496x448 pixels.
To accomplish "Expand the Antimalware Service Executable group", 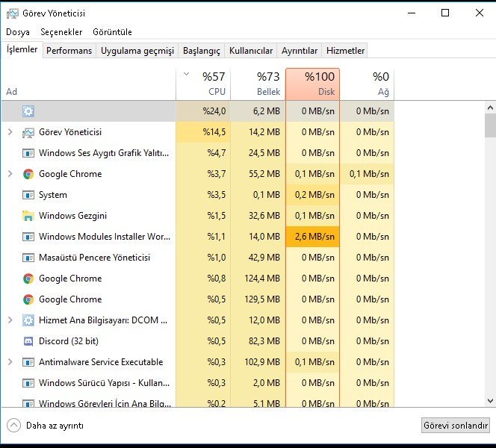I will [10, 362].
